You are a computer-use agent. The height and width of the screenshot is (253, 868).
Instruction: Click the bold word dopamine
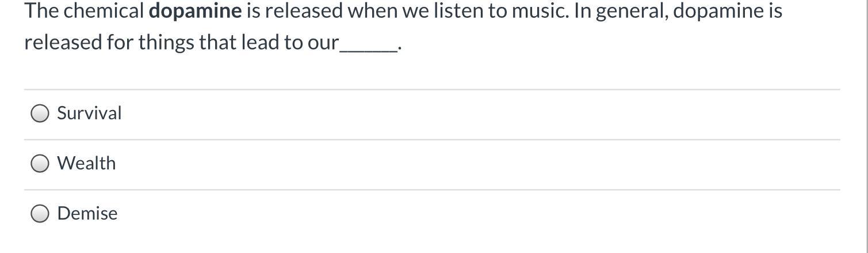(x=195, y=11)
